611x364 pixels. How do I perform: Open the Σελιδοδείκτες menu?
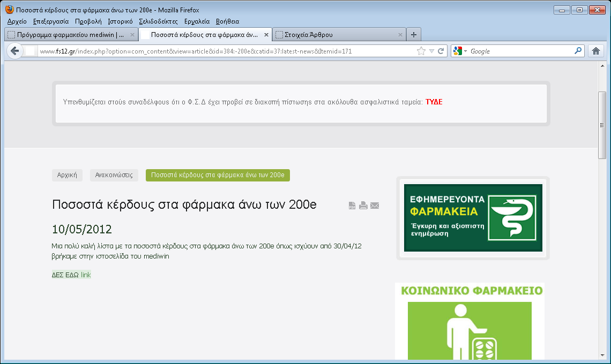coord(158,21)
